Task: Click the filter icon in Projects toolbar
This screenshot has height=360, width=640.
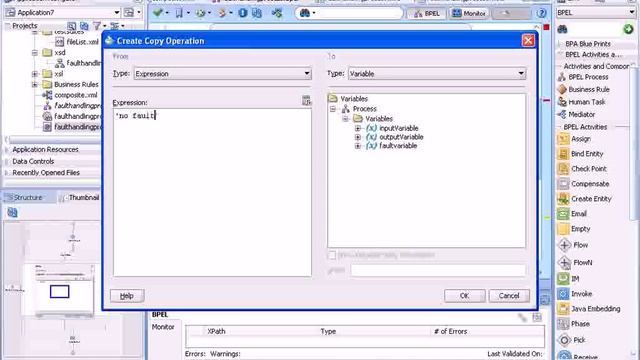Action: point(97,26)
